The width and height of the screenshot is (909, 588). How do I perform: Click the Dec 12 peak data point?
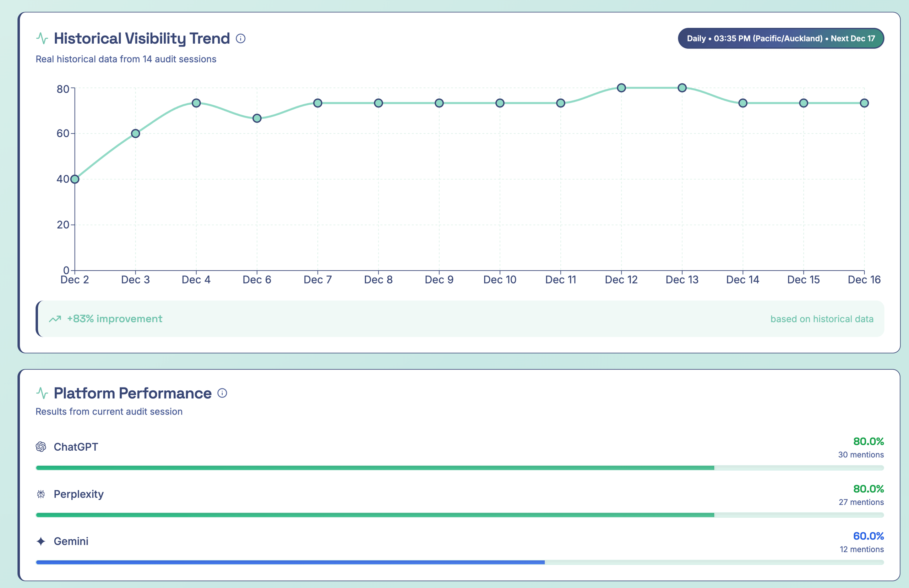coord(621,88)
